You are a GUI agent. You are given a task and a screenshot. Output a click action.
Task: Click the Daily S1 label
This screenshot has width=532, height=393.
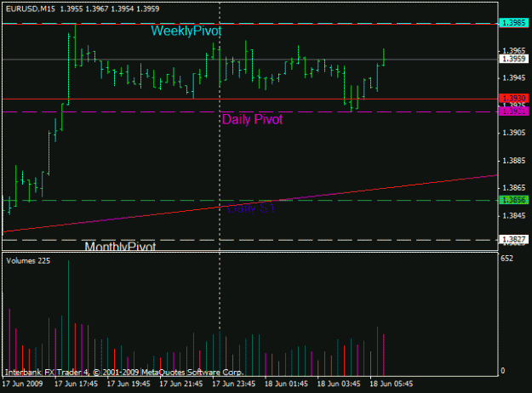[251, 208]
